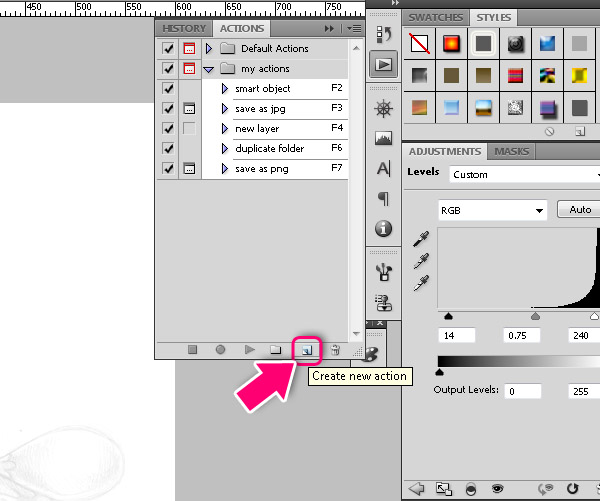The width and height of the screenshot is (600, 501).
Task: Open the Character panel icon in dock
Action: (x=383, y=169)
